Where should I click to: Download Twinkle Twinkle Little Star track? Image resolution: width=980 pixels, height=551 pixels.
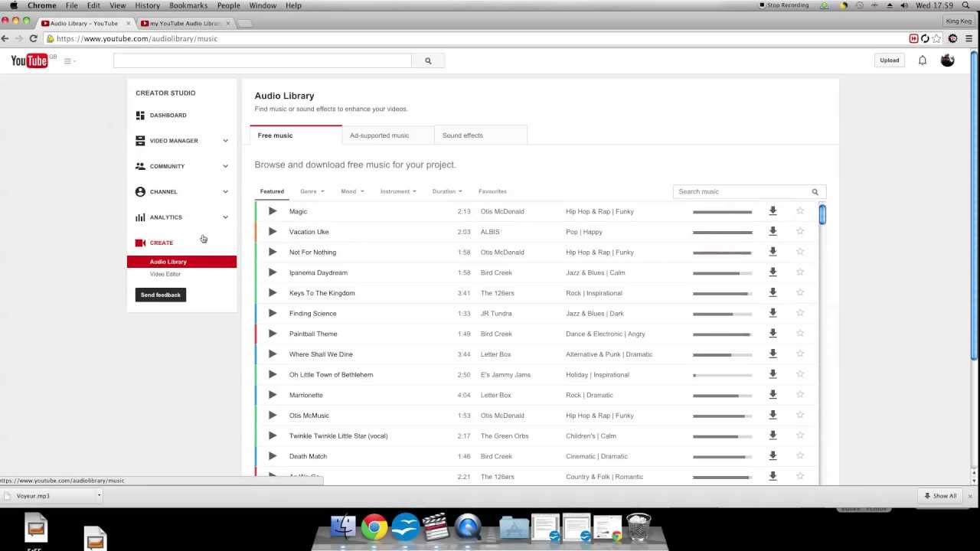773,435
